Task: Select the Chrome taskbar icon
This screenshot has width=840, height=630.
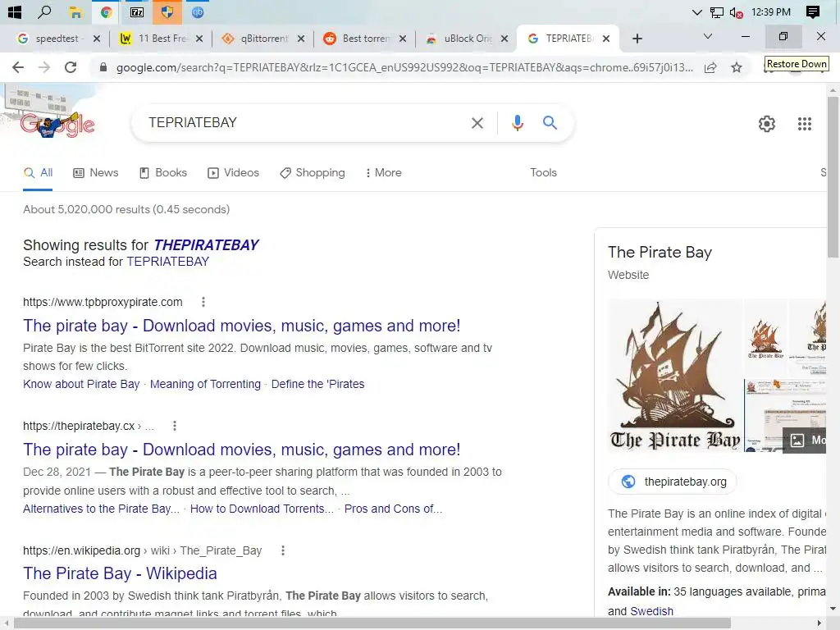Action: pyautogui.click(x=106, y=12)
